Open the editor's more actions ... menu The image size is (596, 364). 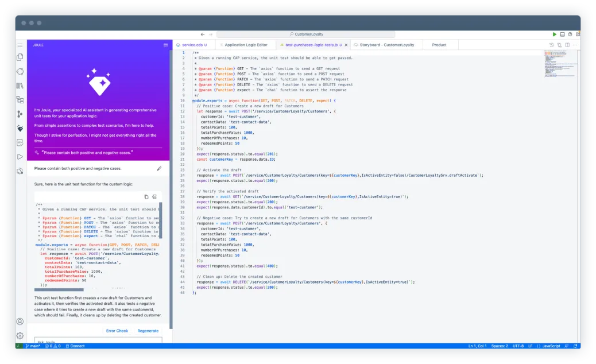(575, 45)
